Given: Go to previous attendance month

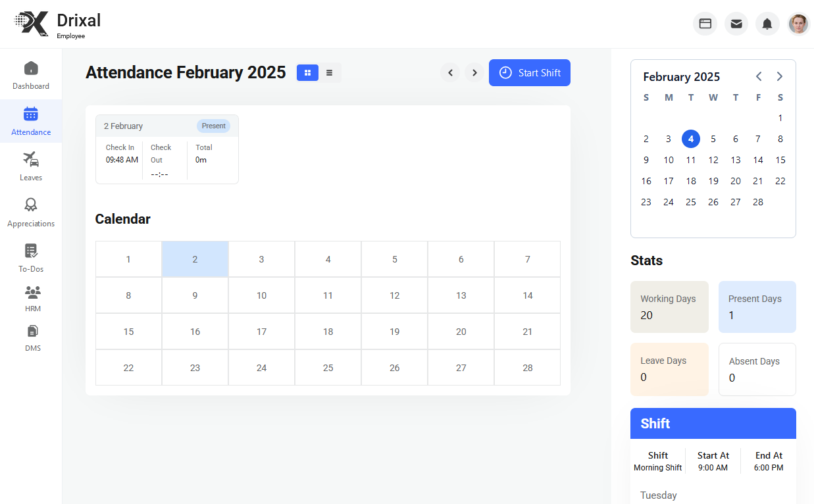Looking at the screenshot, I should tap(450, 72).
